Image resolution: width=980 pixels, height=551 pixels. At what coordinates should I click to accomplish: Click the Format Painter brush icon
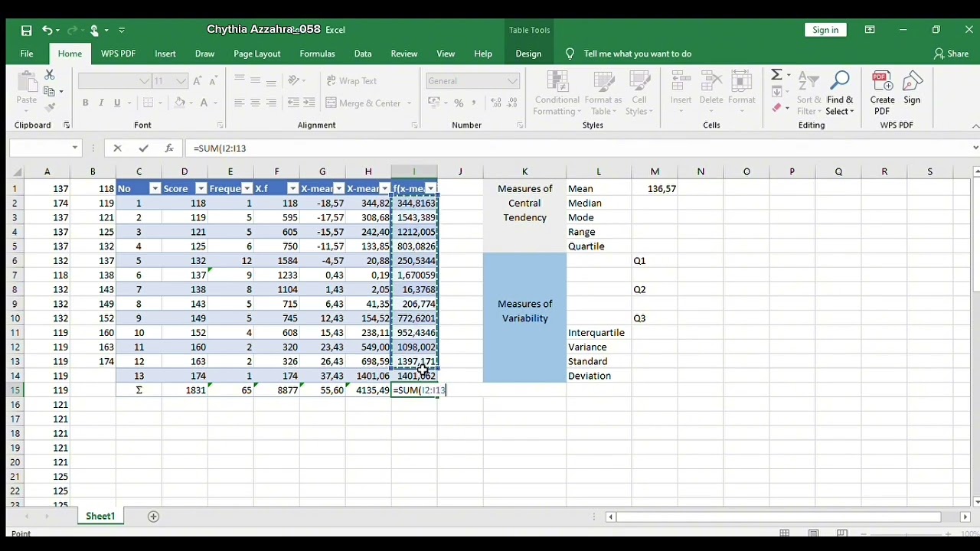pos(50,108)
